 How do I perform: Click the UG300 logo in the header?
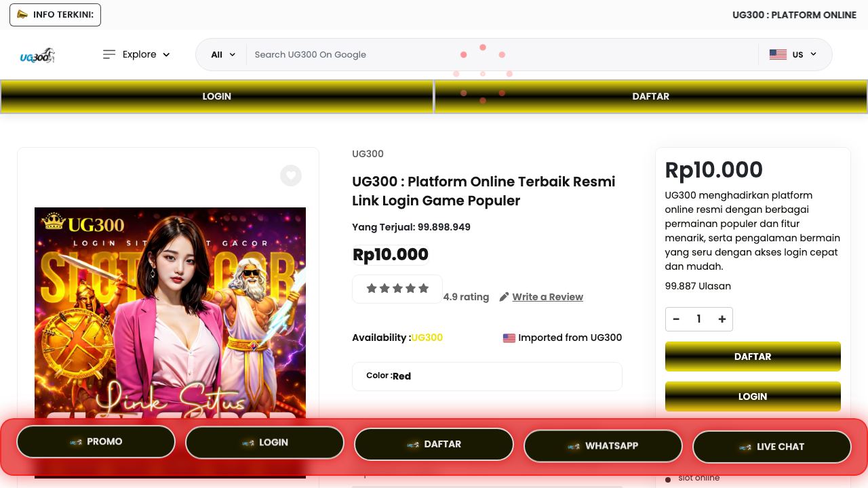click(37, 56)
